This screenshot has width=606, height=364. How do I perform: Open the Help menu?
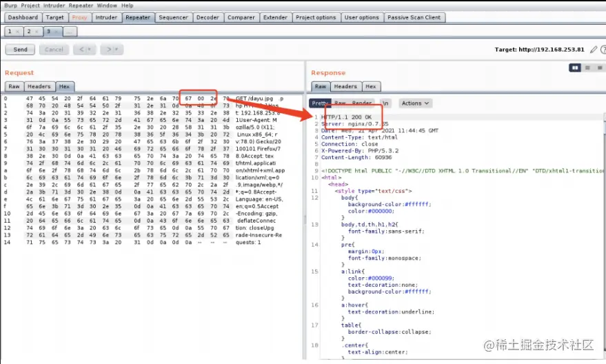click(127, 6)
